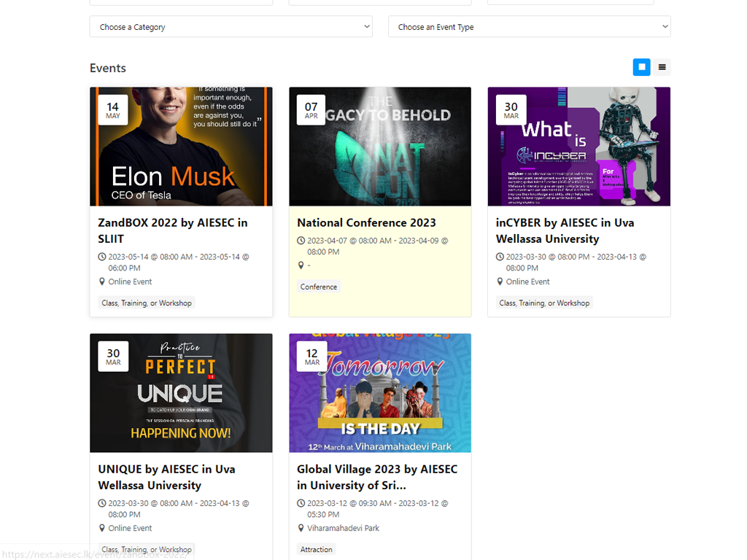Click the 07 Apr date badge
Screen dimensions: 747x560
311,110
